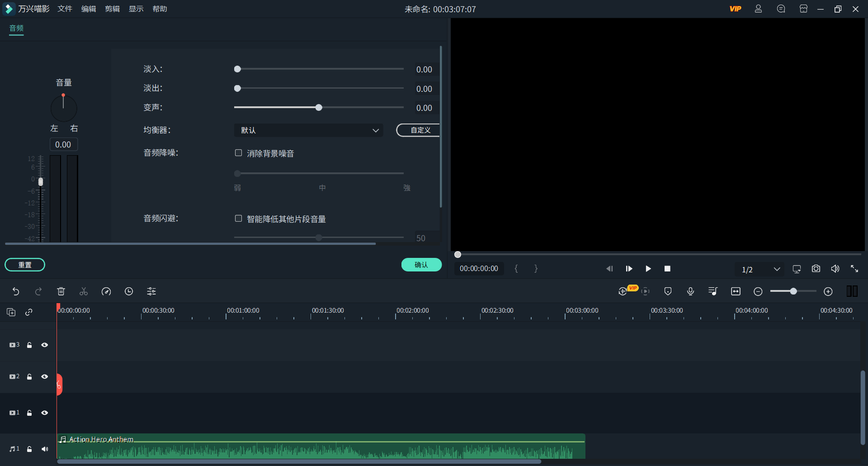This screenshot has width=868, height=466.
Task: Open the speed adjustment (speedometer) tool
Action: 106,291
